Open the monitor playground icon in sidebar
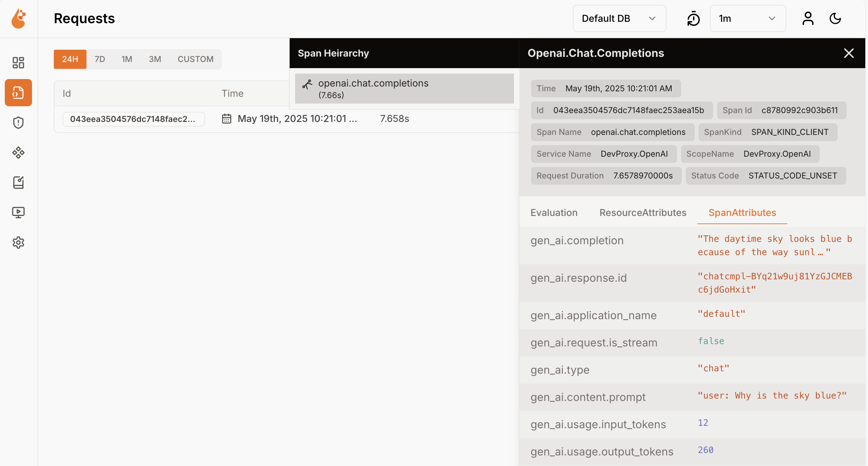This screenshot has width=868, height=466. pos(18,213)
